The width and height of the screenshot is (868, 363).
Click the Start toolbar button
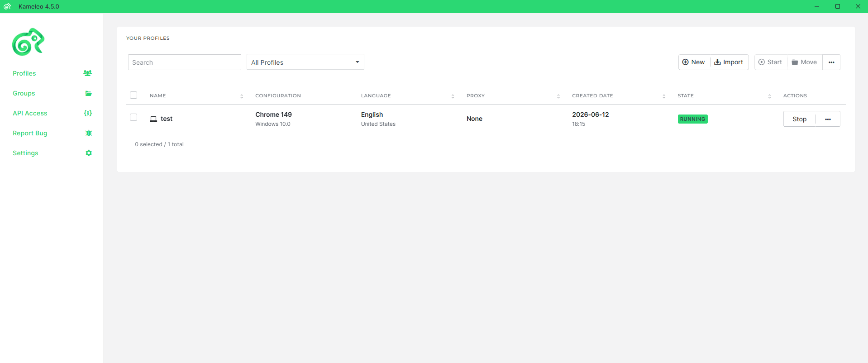pyautogui.click(x=770, y=62)
